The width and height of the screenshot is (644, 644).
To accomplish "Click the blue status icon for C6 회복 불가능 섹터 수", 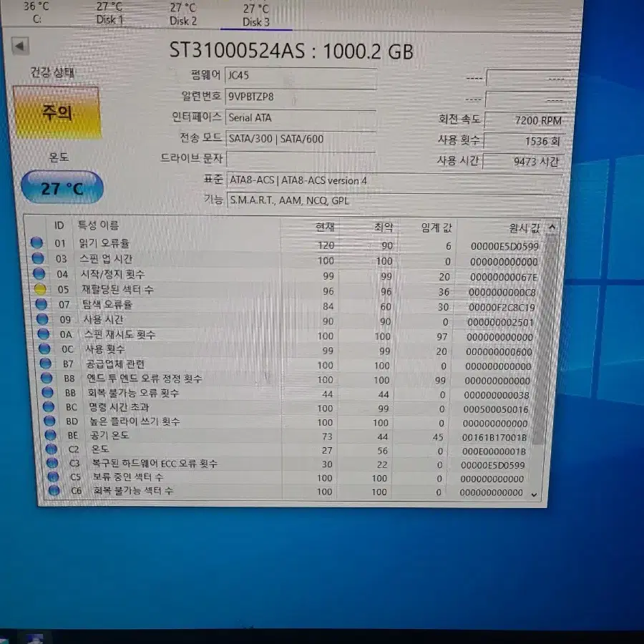I will point(54,490).
